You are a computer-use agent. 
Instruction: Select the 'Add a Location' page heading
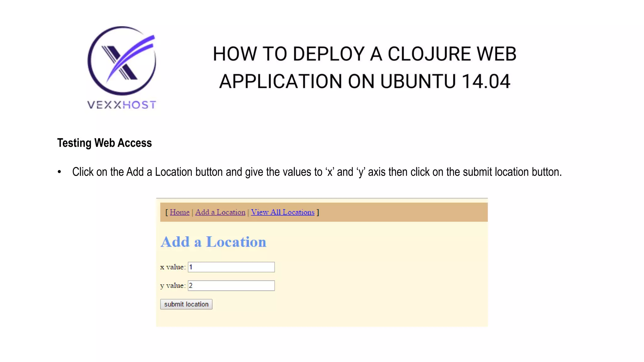click(213, 242)
